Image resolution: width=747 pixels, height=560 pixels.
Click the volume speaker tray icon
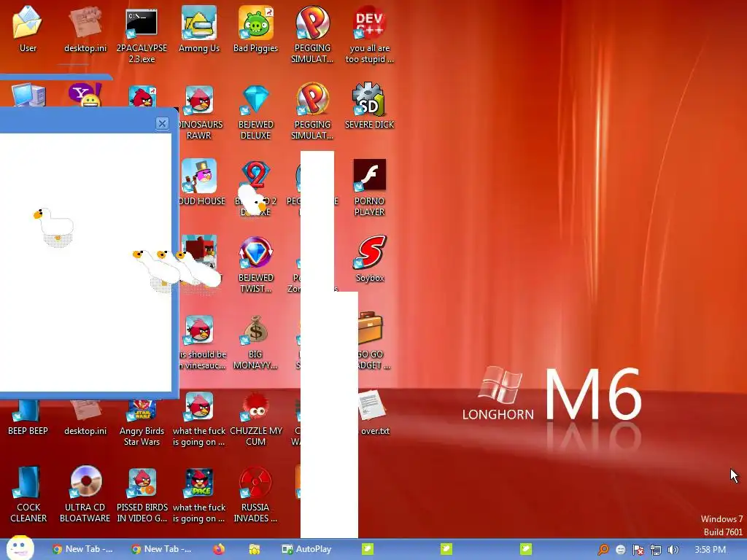click(x=673, y=550)
